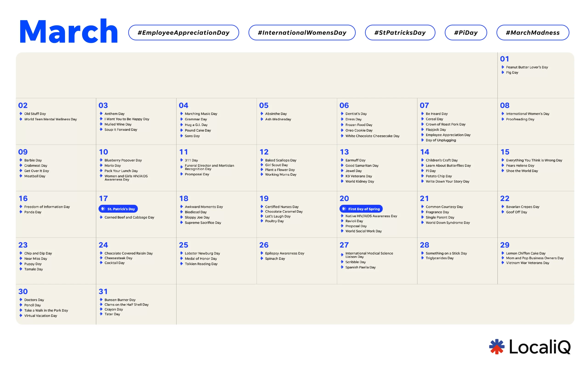Click 'White Chocolate Cheesecake Day' entry
Viewport: 588px width, 366px height.
[372, 136]
